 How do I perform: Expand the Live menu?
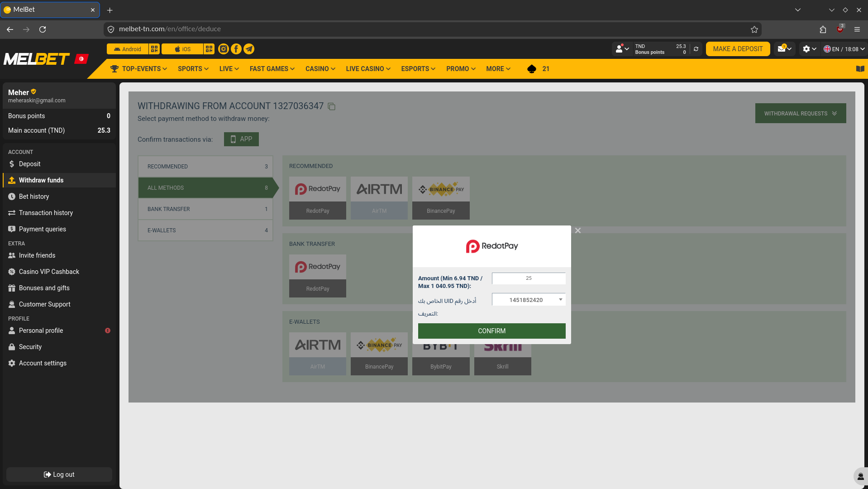(x=229, y=69)
